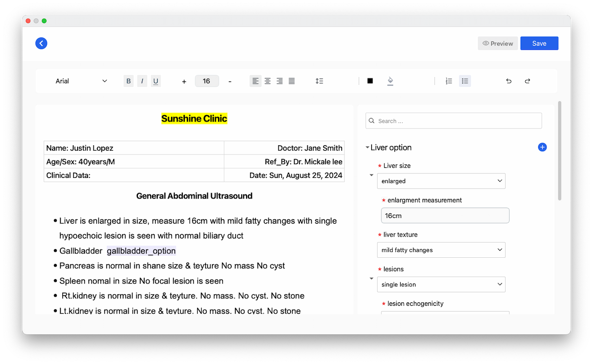
Task: Open the lesions single lesion dropdown
Action: (441, 284)
